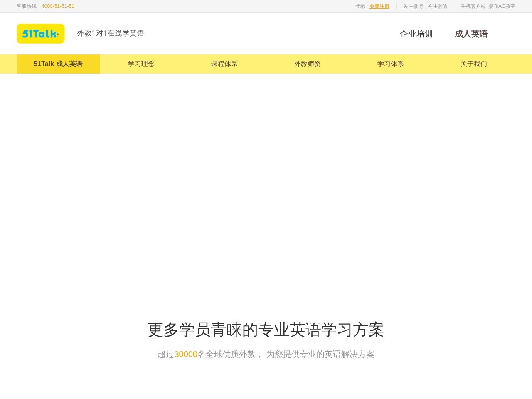Image resolution: width=532 pixels, height=399 pixels.
Task: Open the 课程体系 nav item
Action: 224,64
